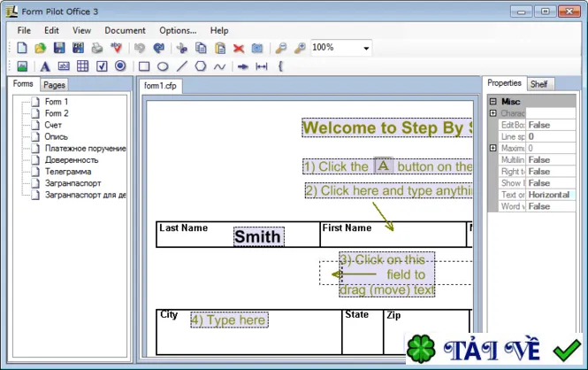Click the Redo arrow icon

coord(158,48)
